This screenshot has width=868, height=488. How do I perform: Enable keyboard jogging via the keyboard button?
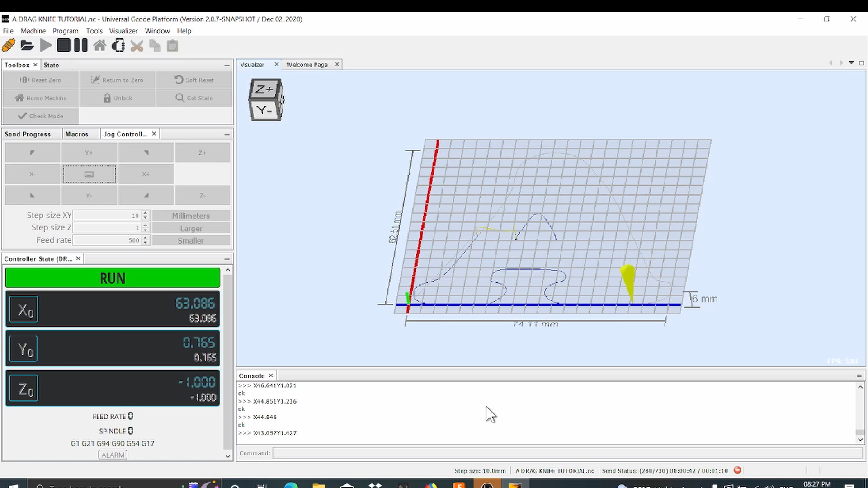pyautogui.click(x=89, y=174)
